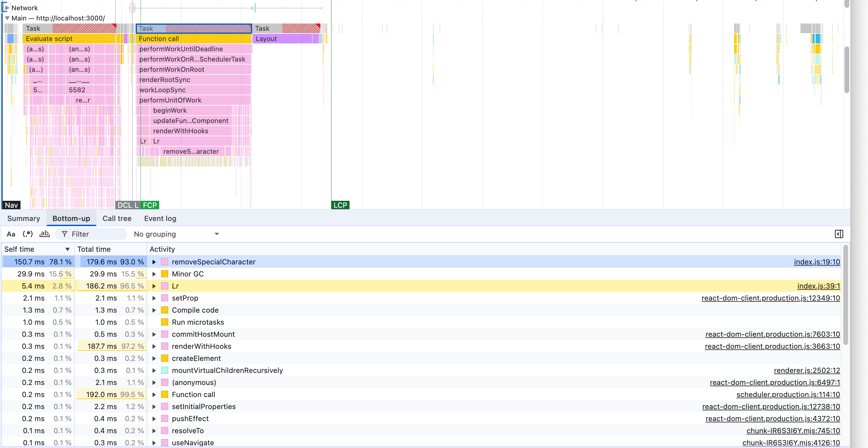Click the FCP timing marker
The image size is (868, 448).
[x=150, y=205]
